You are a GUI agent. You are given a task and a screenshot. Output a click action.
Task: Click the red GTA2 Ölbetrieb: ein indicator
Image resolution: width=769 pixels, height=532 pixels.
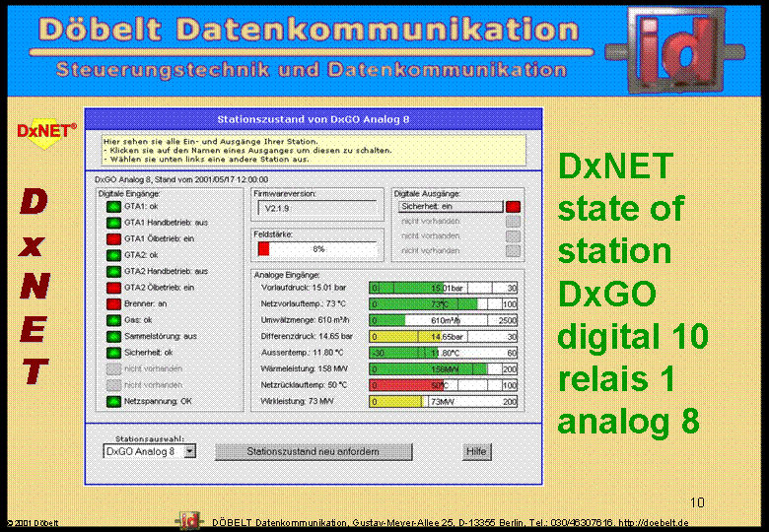113,288
